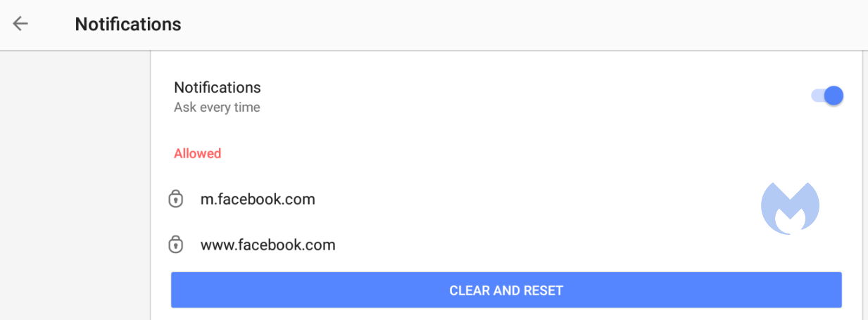Click blank space right of the www.facebook.com text

pos(528,245)
